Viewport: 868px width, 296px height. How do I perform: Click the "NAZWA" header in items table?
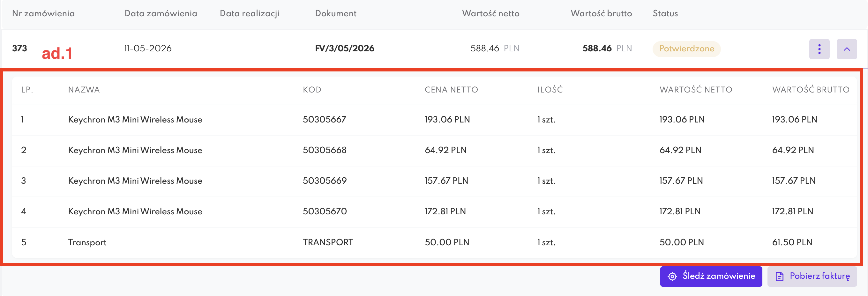[84, 90]
